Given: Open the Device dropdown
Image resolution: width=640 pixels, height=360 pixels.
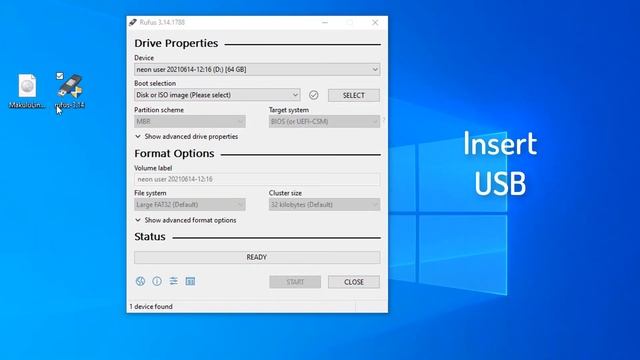Looking at the screenshot, I should 257,70.
